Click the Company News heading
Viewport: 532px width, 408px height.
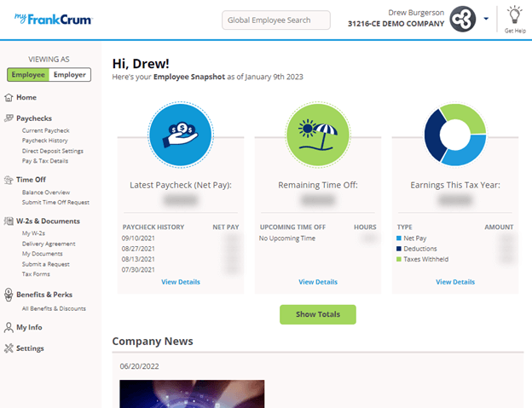[x=153, y=342]
